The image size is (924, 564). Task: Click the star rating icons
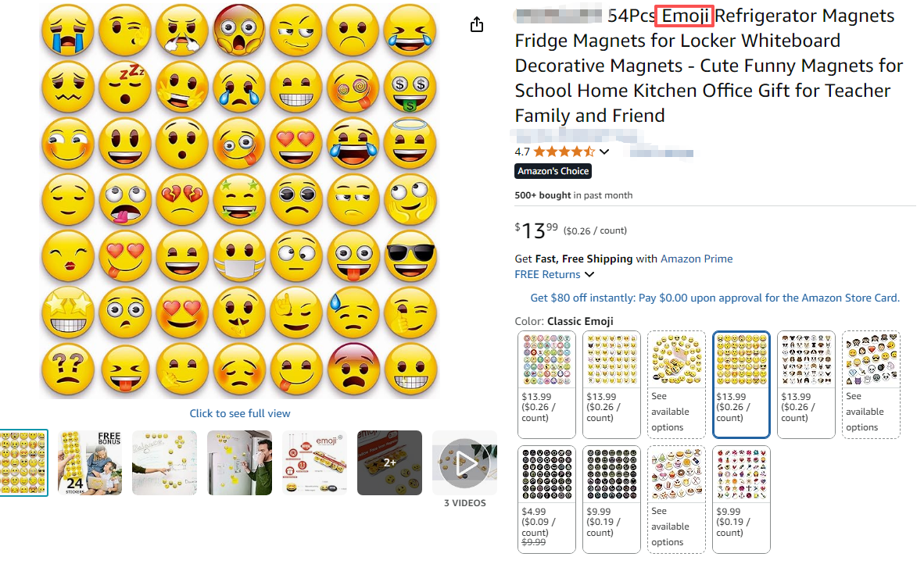[564, 152]
